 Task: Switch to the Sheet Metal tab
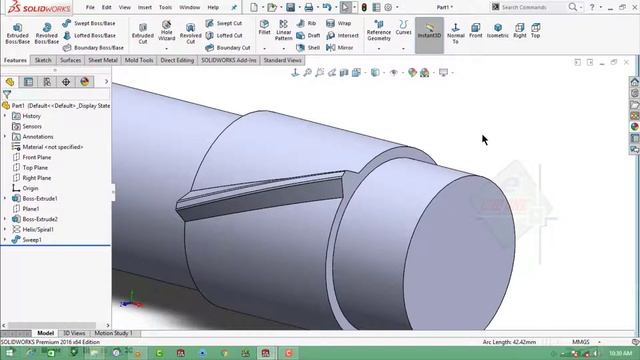pos(103,60)
